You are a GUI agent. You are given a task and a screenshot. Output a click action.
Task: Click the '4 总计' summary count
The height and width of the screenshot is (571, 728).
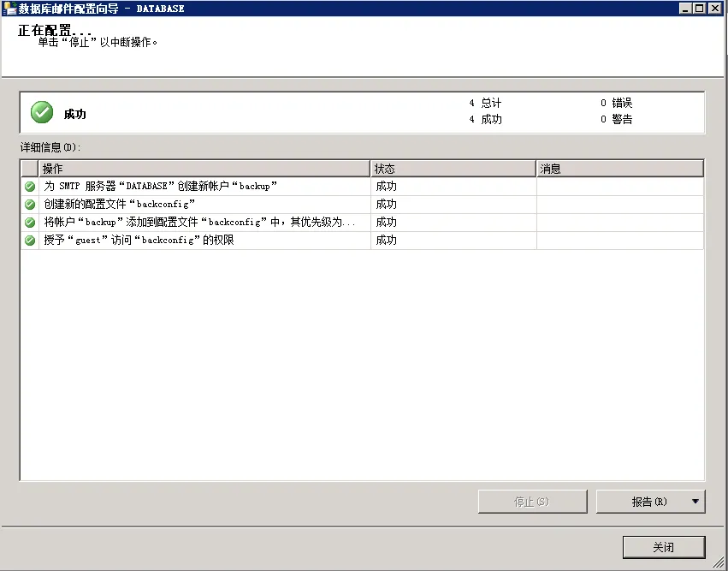click(x=485, y=103)
